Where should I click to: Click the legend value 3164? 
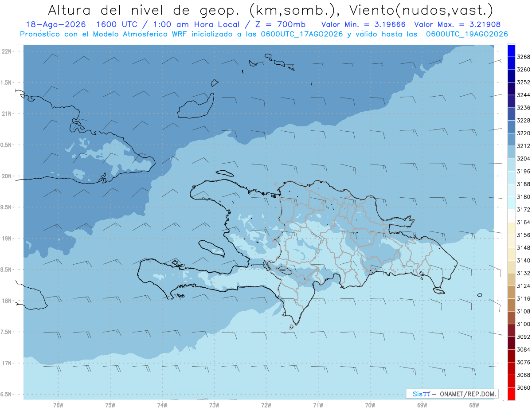click(x=524, y=223)
